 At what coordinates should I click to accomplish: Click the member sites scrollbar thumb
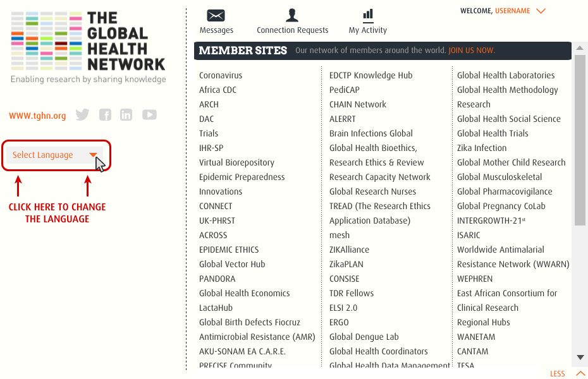click(x=580, y=140)
